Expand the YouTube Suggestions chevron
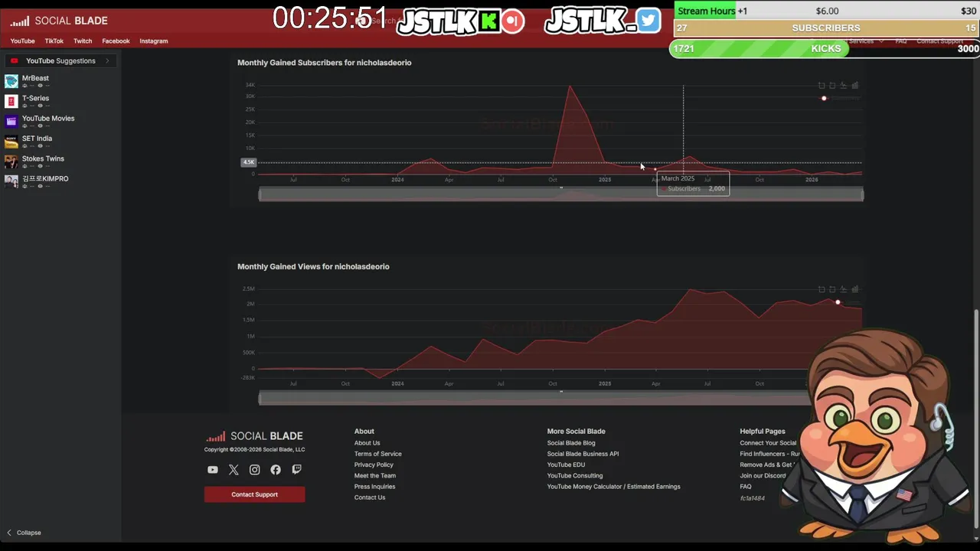The image size is (980, 551). 107,61
